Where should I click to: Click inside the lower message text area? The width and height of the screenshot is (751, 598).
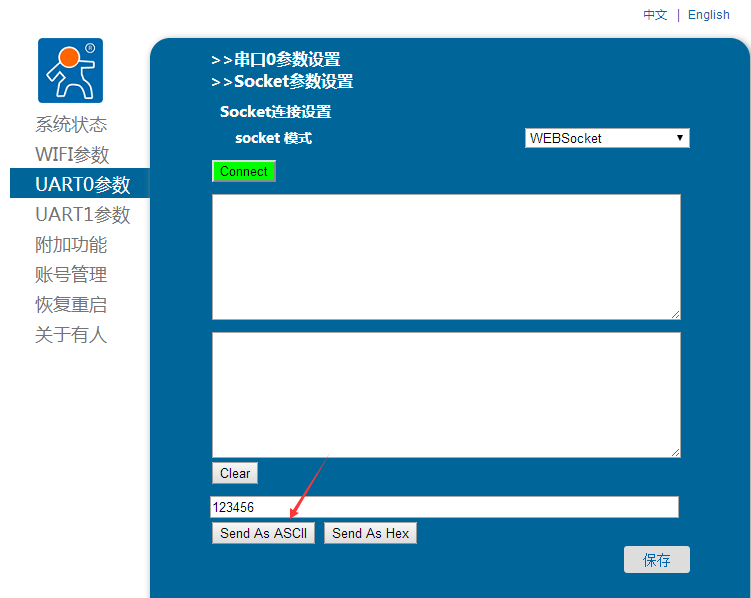[x=446, y=395]
